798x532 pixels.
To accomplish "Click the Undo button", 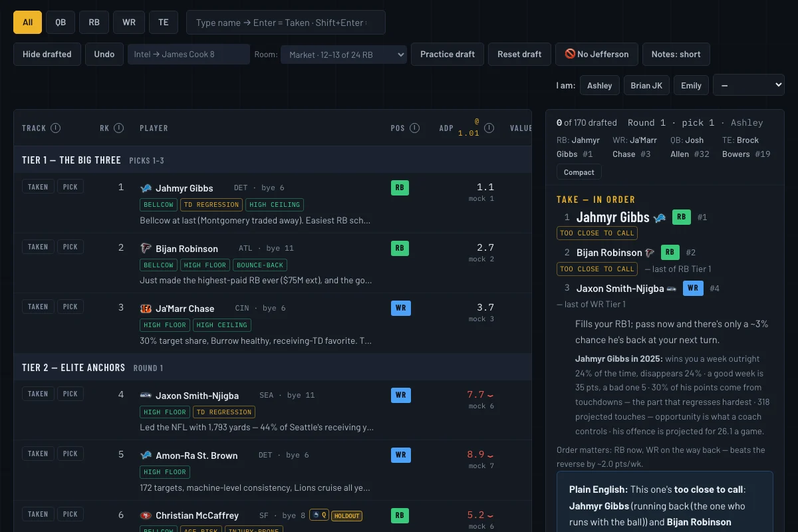I will 104,55.
